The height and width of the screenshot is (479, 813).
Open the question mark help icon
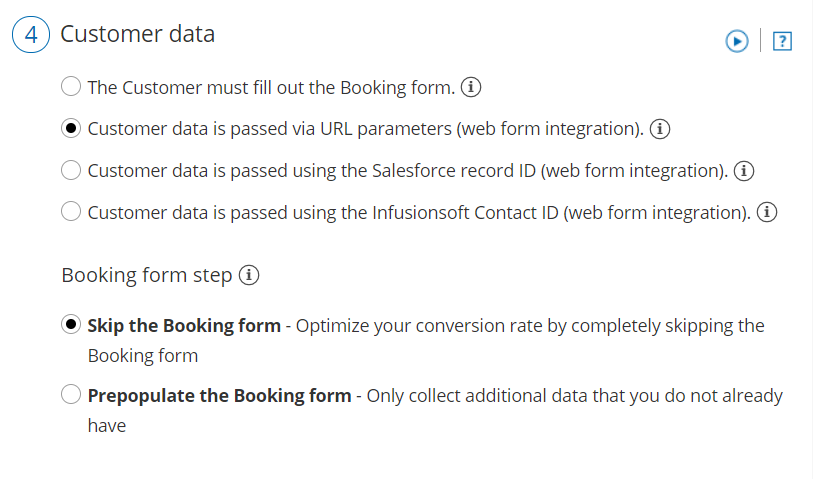tap(783, 41)
